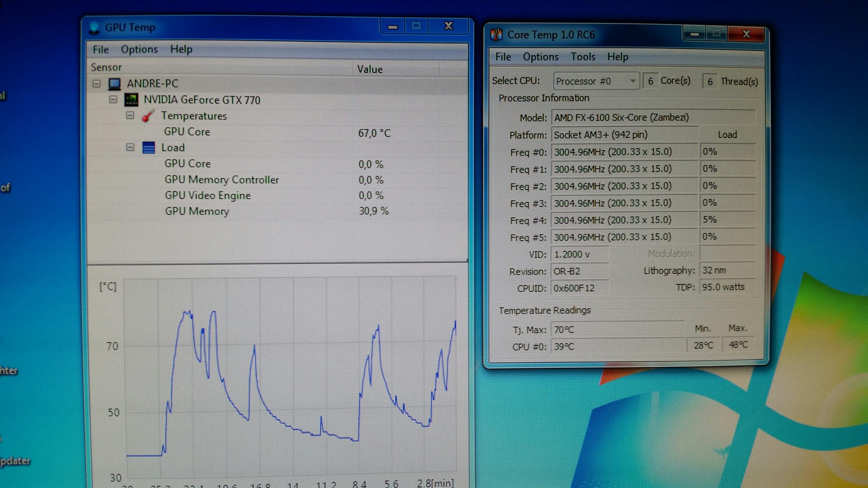The width and height of the screenshot is (868, 488).
Task: Collapse the Temperatures tree section
Action: tap(130, 115)
